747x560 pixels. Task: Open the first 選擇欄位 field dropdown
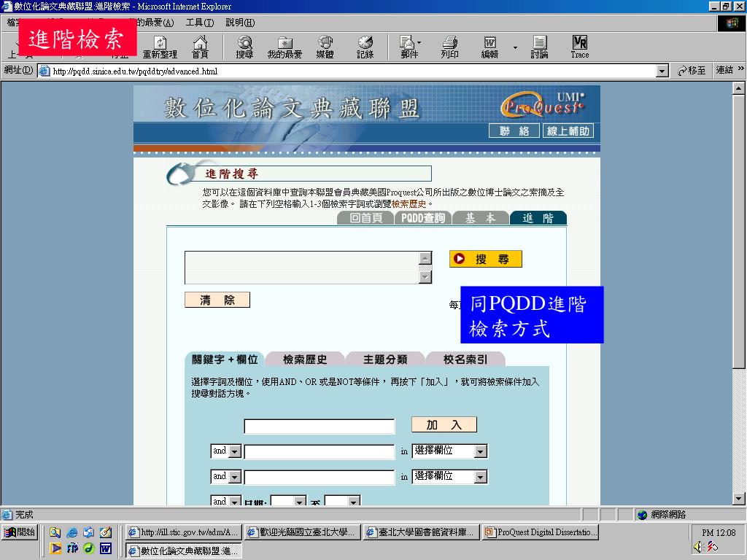tap(449, 451)
